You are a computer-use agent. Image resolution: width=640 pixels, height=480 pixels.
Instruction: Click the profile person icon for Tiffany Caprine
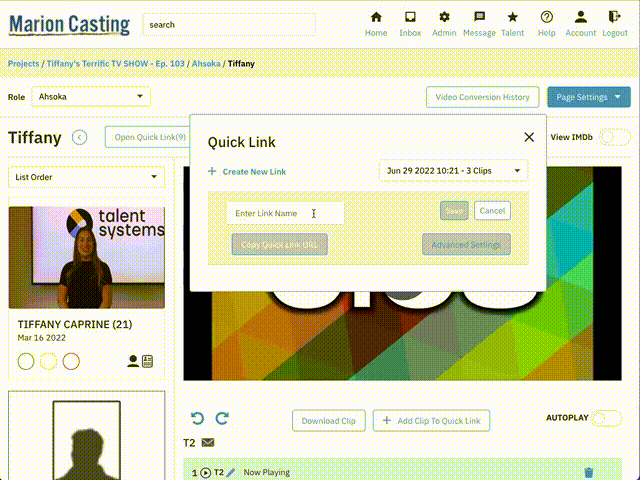point(133,361)
